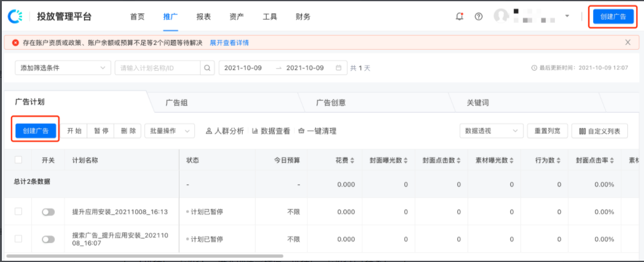Screen dimensions: 644x262
Task: Sort by 封面曝光数 column
Action: point(406,161)
